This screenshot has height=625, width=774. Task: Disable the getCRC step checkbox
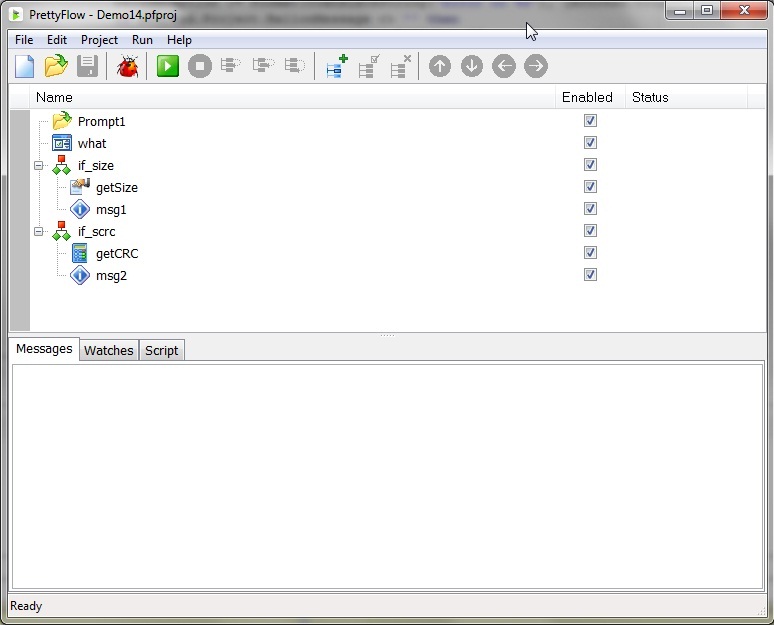590,253
